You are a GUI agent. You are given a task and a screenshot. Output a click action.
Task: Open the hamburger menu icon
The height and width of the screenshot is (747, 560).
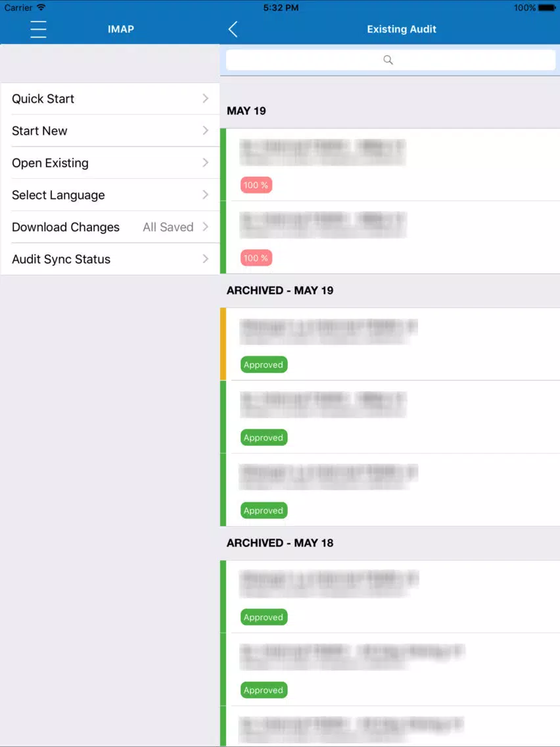click(x=38, y=29)
